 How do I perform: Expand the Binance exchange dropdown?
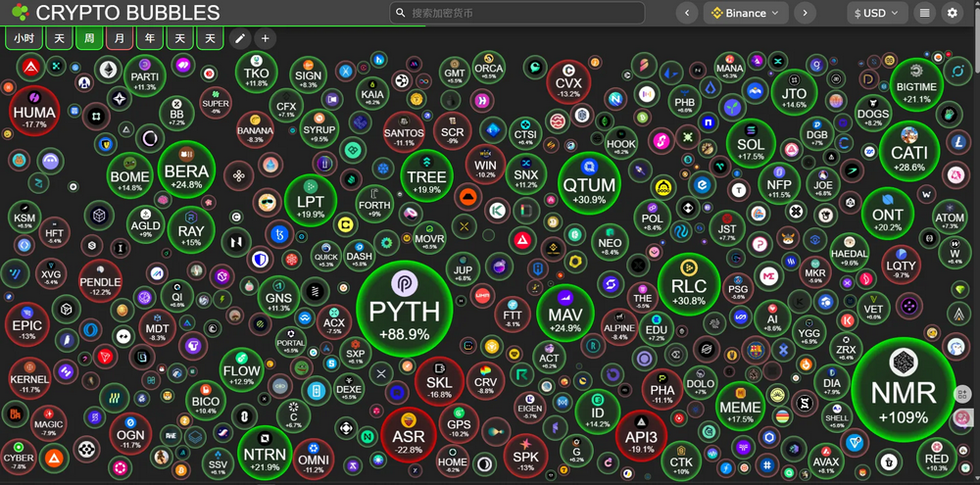[x=745, y=13]
